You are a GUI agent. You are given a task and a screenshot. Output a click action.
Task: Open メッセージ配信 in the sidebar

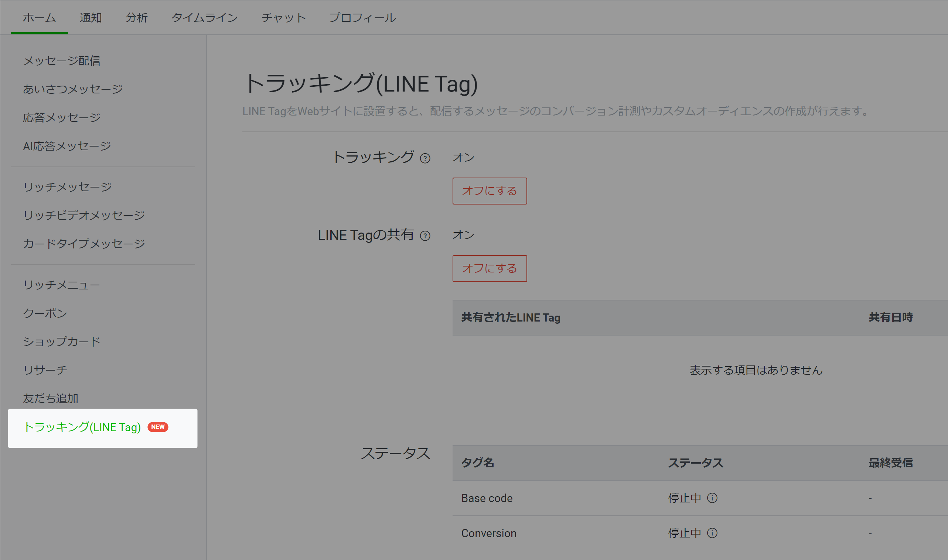tap(62, 61)
